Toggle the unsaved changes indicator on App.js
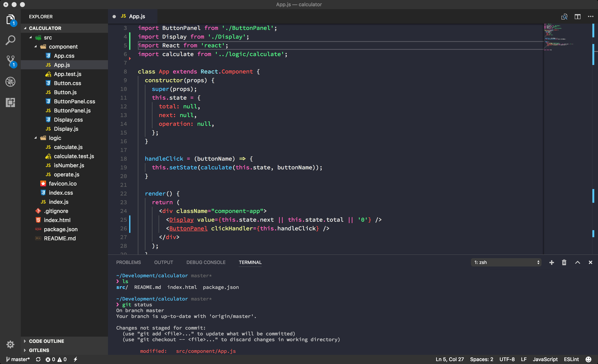This screenshot has height=364, width=598. coord(114,16)
